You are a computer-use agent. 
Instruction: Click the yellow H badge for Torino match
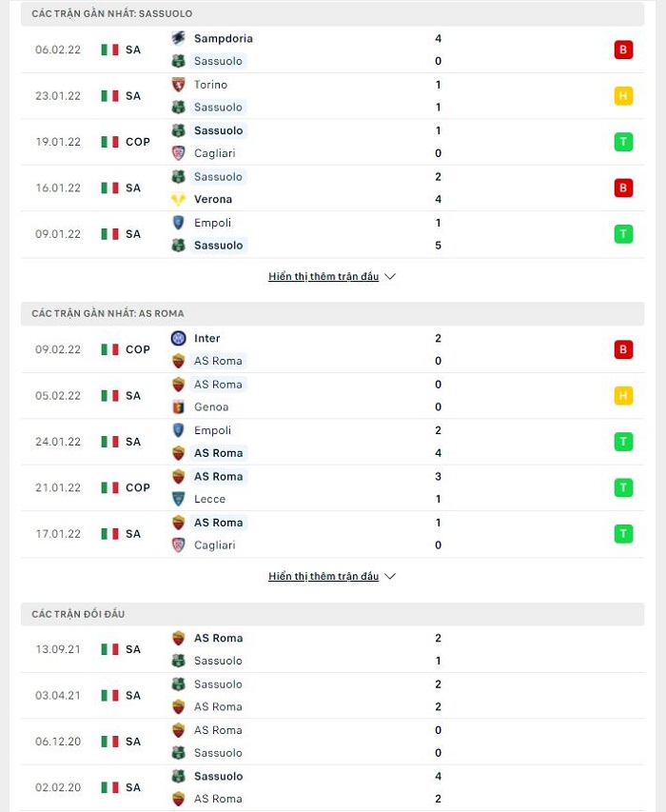[x=623, y=96]
